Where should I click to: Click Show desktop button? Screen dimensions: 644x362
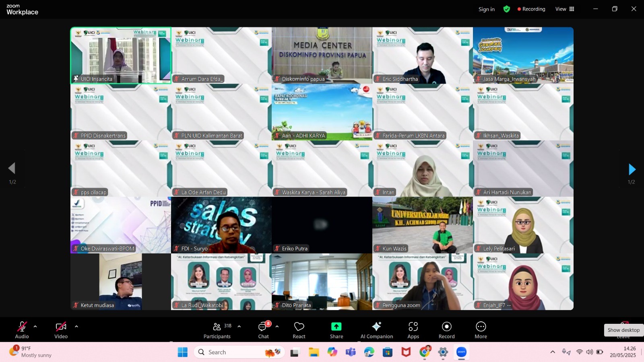[623, 330]
